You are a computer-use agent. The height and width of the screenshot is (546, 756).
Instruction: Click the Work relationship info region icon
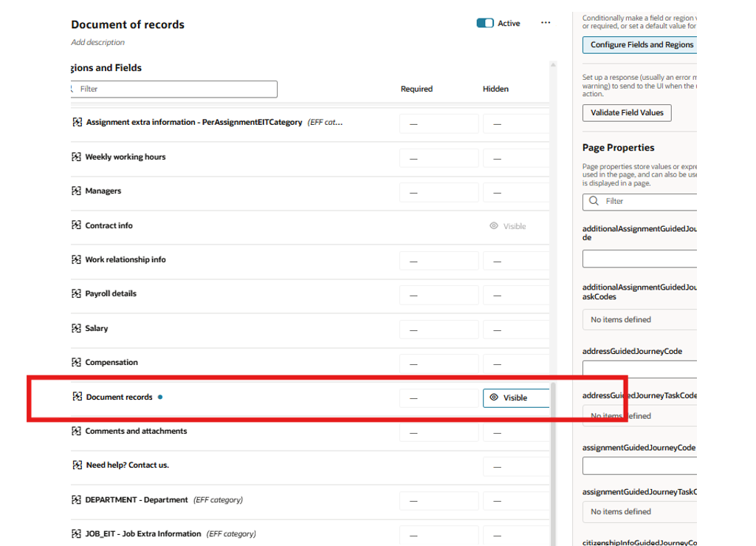click(x=76, y=259)
